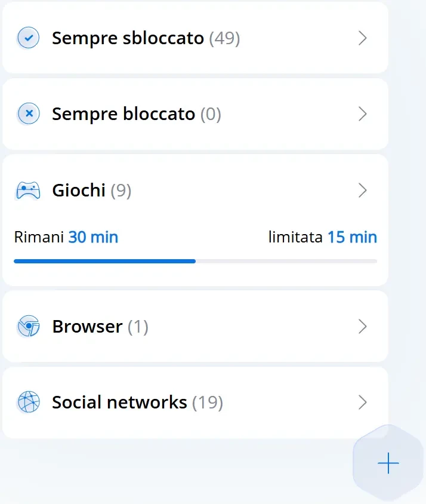The image size is (426, 504).
Task: Expand the Sempre bloccato chevron arrow
Action: click(362, 113)
